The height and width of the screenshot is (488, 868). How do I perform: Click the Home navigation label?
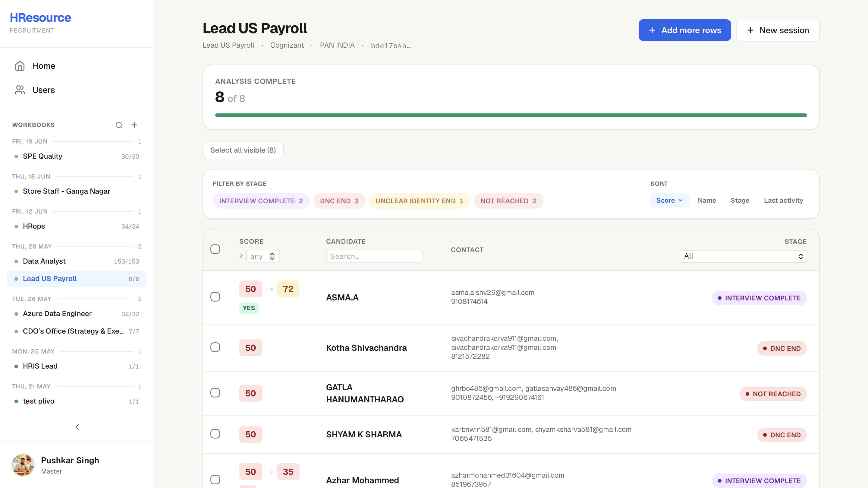coord(44,66)
